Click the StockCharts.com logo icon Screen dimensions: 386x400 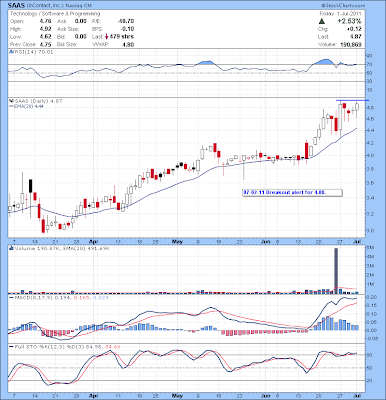pyautogui.click(x=323, y=6)
